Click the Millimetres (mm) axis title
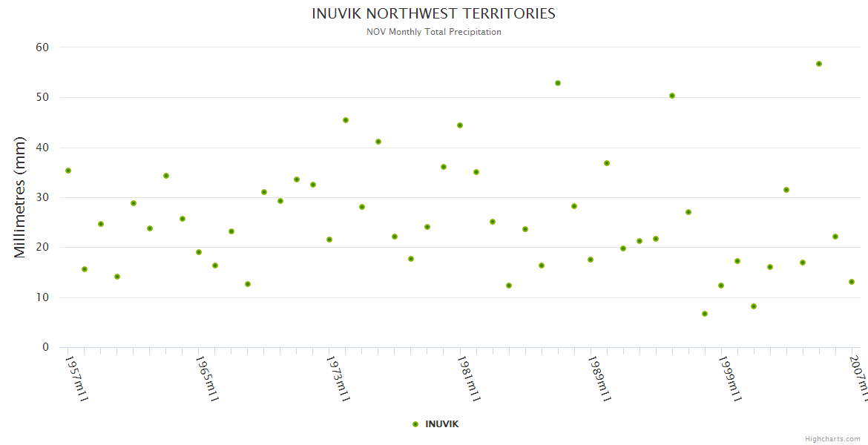This screenshot has width=868, height=445. tap(20, 197)
